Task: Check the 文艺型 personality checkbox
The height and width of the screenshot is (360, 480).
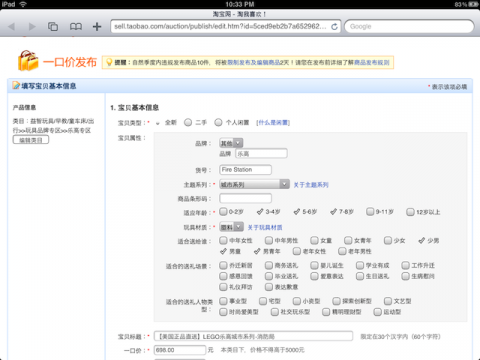Action: 388,301
